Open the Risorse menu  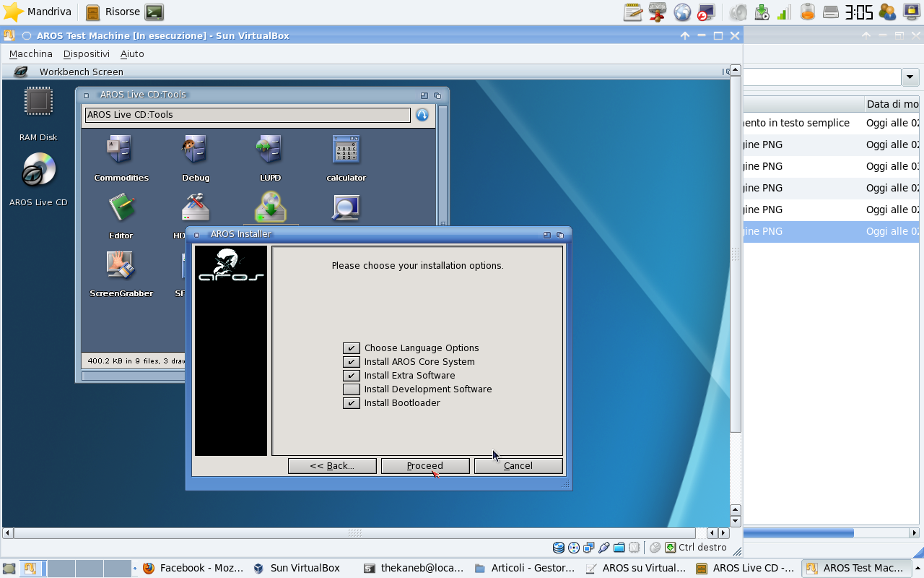pos(113,12)
